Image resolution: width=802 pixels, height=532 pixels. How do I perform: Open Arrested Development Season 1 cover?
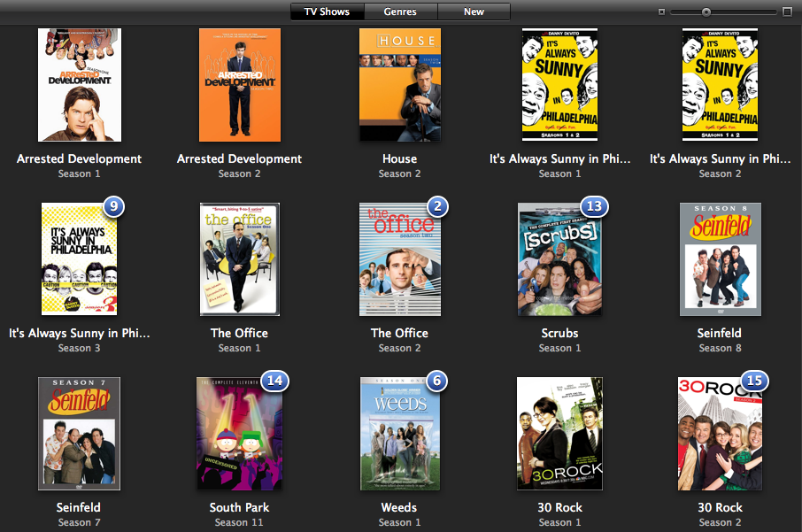tap(80, 85)
